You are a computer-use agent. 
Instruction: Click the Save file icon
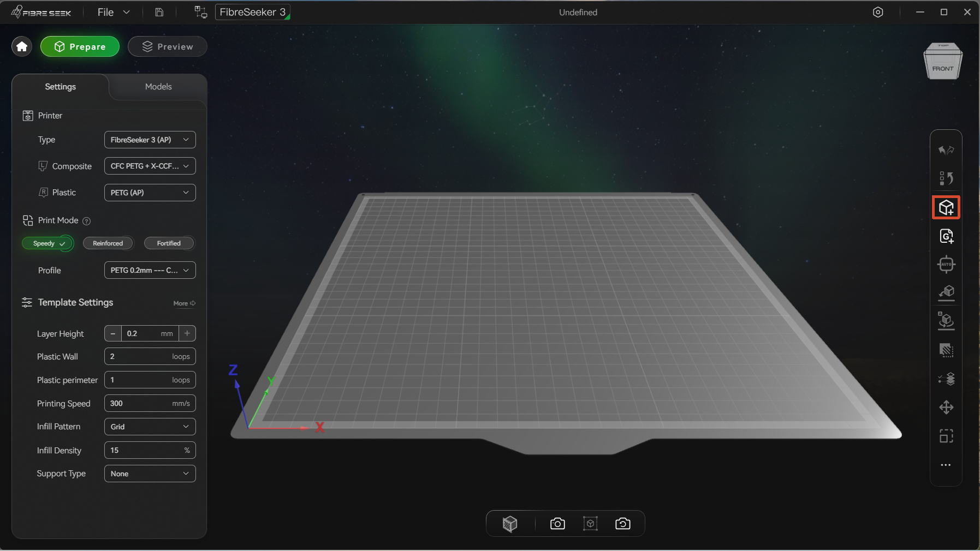[x=159, y=12]
